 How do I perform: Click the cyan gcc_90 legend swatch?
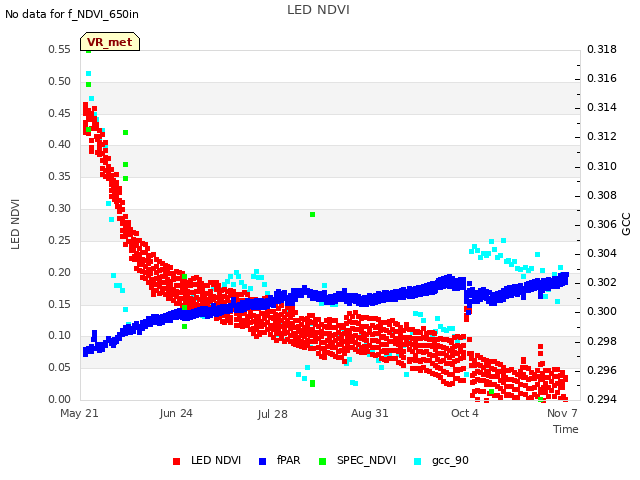click(x=418, y=461)
